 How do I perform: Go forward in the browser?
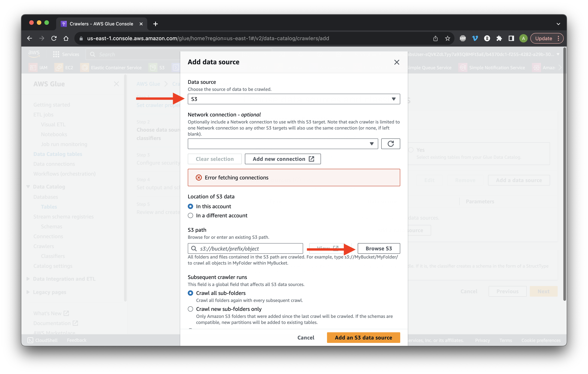point(42,38)
